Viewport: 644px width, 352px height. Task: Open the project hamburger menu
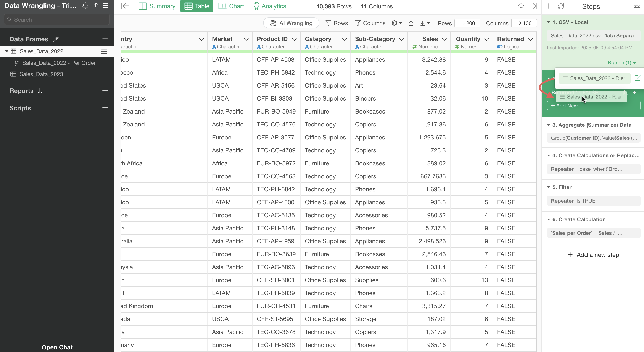106,6
